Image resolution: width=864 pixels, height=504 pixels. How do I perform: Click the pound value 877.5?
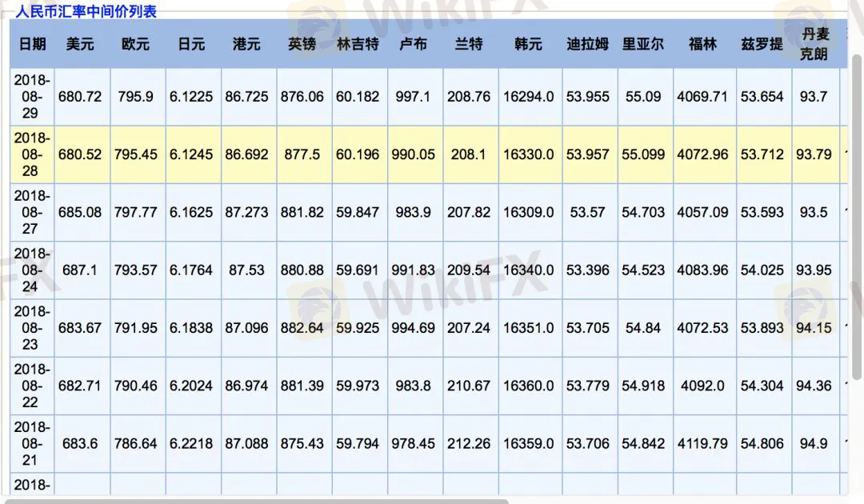tap(302, 154)
